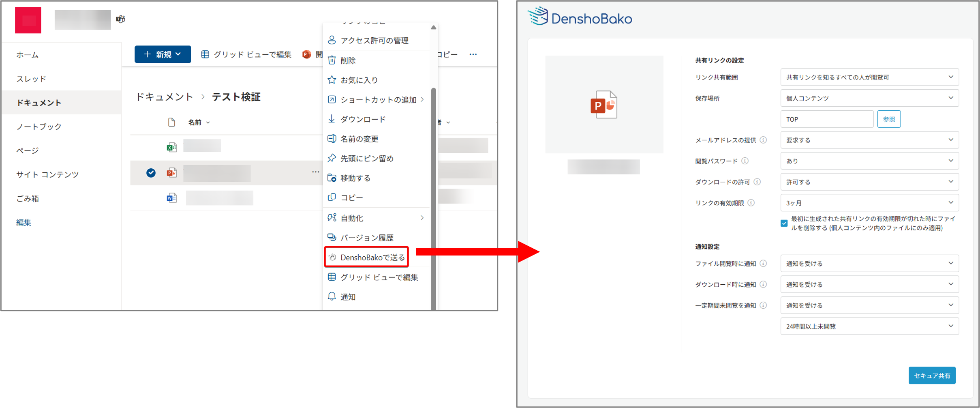
Task: Click the Microsoft Teams icon beside site name
Action: pyautogui.click(x=120, y=19)
